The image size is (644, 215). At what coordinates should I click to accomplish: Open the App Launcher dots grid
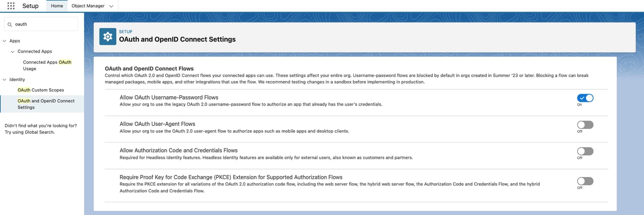pyautogui.click(x=11, y=6)
